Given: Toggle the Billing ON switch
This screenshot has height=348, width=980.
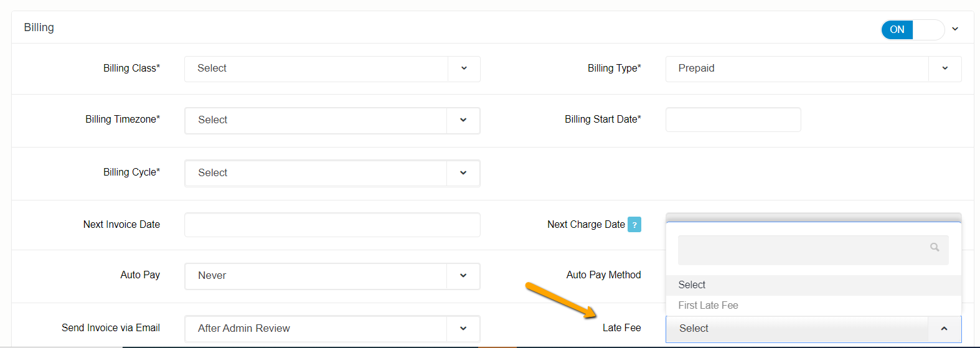Looking at the screenshot, I should (912, 29).
